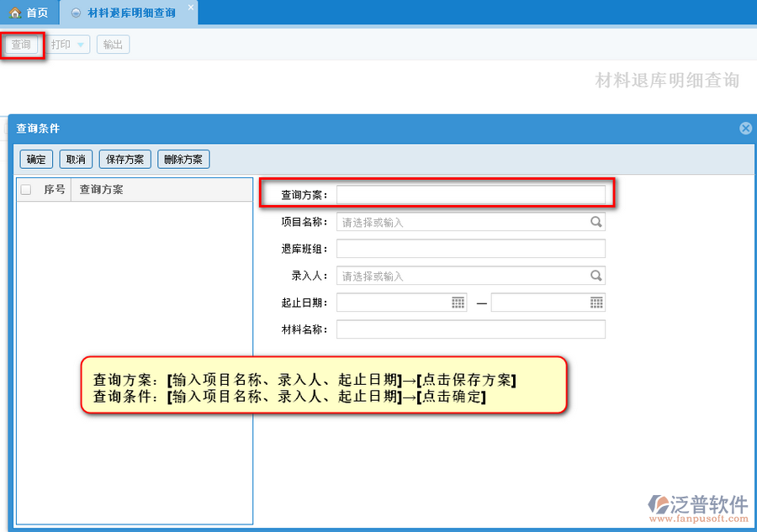Focus the 录入人 input field

click(x=471, y=276)
